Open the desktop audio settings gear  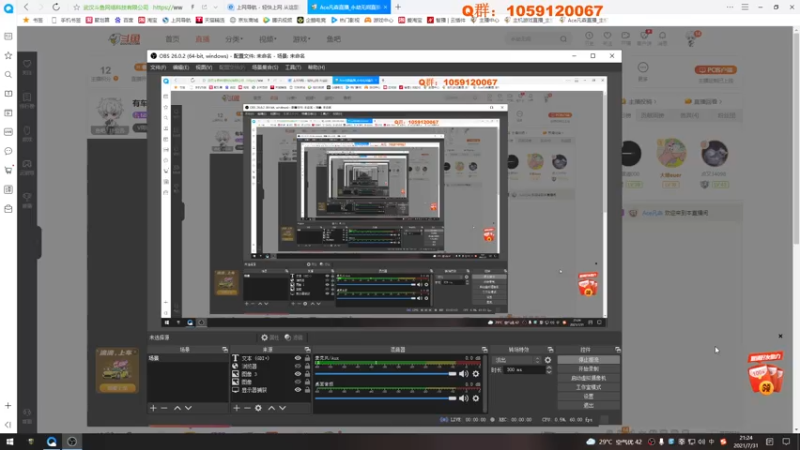click(476, 398)
